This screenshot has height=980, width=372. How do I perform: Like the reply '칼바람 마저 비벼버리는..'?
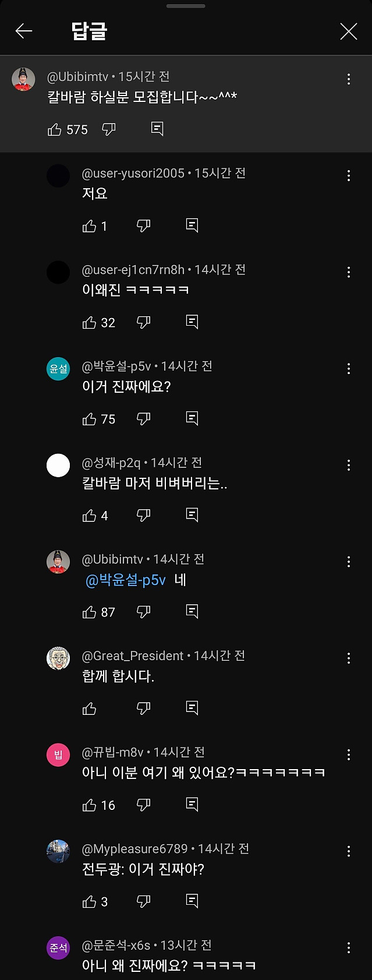tap(90, 514)
